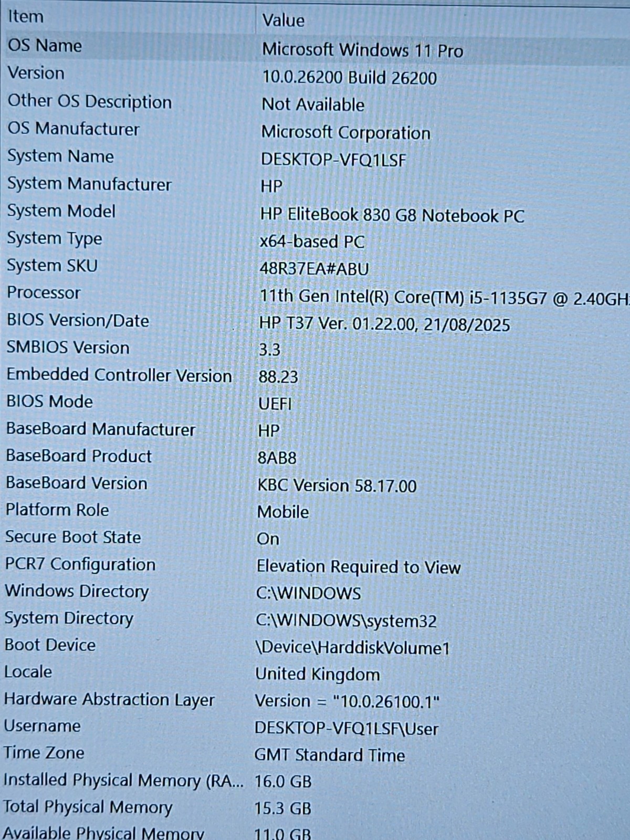This screenshot has height=840, width=630.
Task: Click the Item column header
Action: (x=25, y=17)
